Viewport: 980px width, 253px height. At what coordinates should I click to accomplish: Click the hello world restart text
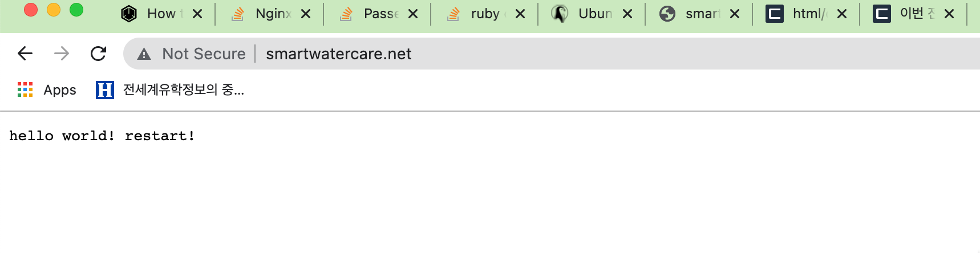click(102, 136)
